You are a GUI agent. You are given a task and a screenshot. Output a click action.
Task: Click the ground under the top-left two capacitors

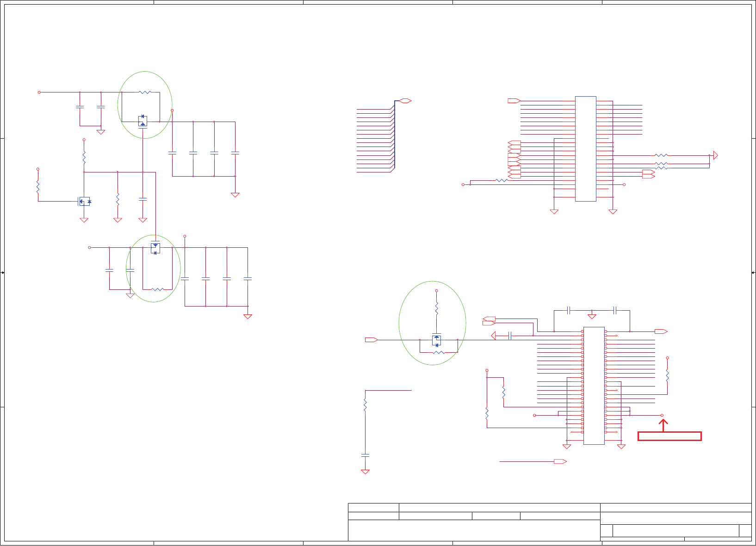point(100,132)
